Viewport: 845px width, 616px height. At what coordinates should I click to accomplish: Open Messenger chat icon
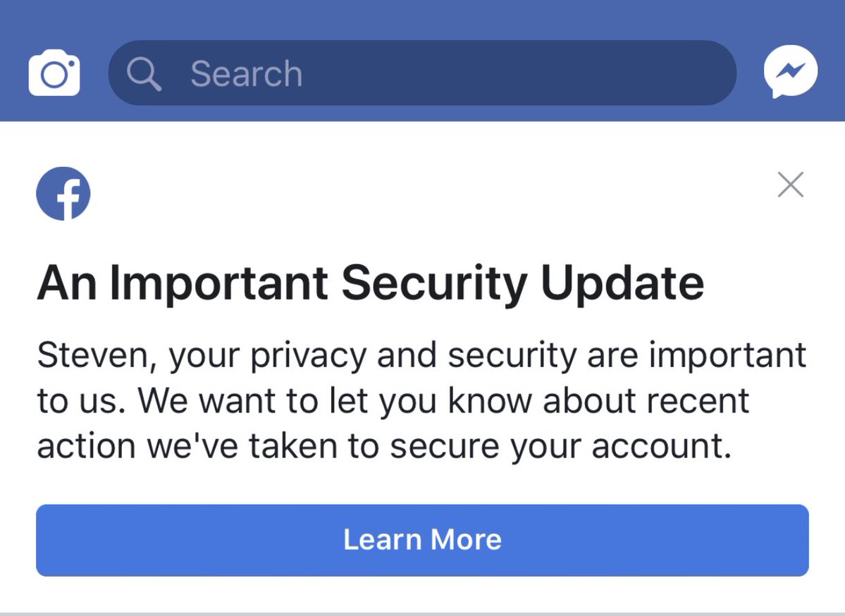[791, 72]
